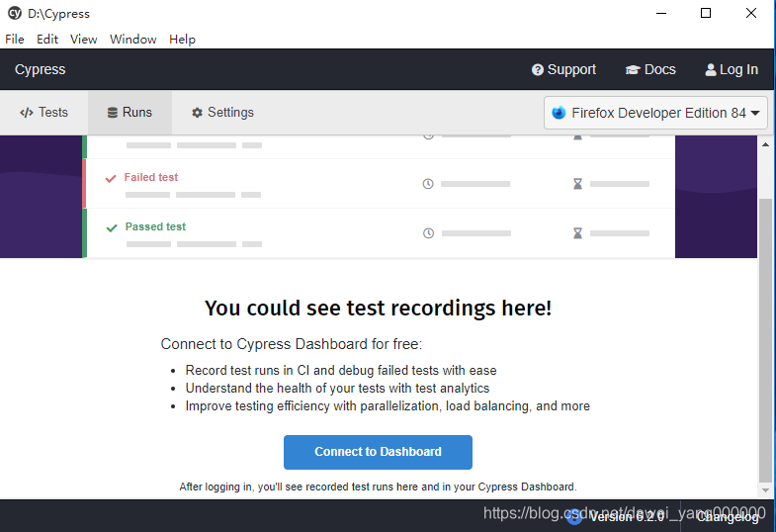Switch to the Runs tab
The width and height of the screenshot is (776, 532).
(129, 113)
